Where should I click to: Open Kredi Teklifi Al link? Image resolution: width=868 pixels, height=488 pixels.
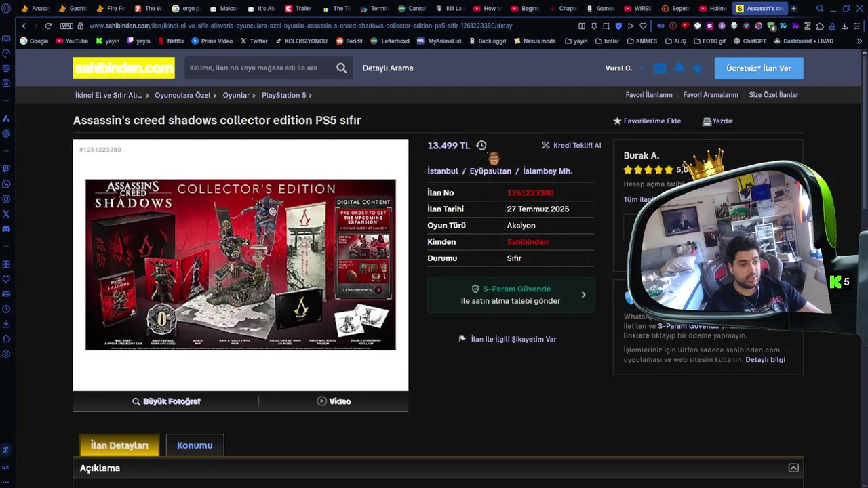(571, 146)
